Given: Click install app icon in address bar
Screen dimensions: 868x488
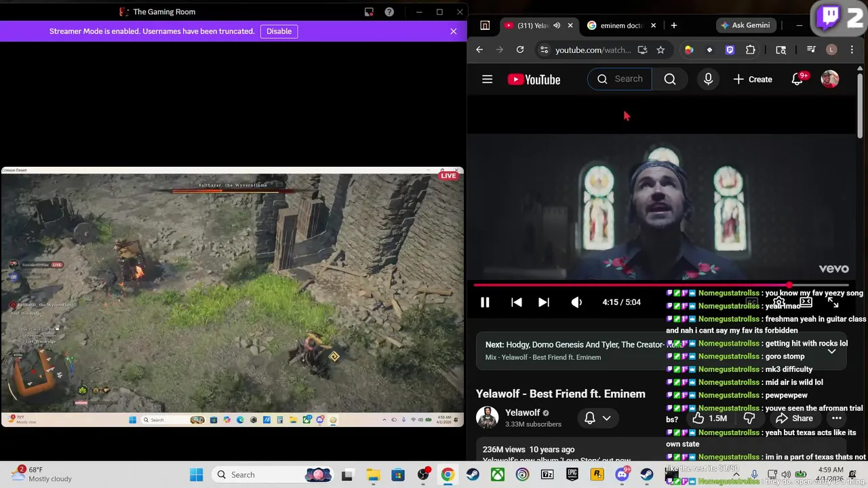Looking at the screenshot, I should pos(642,49).
